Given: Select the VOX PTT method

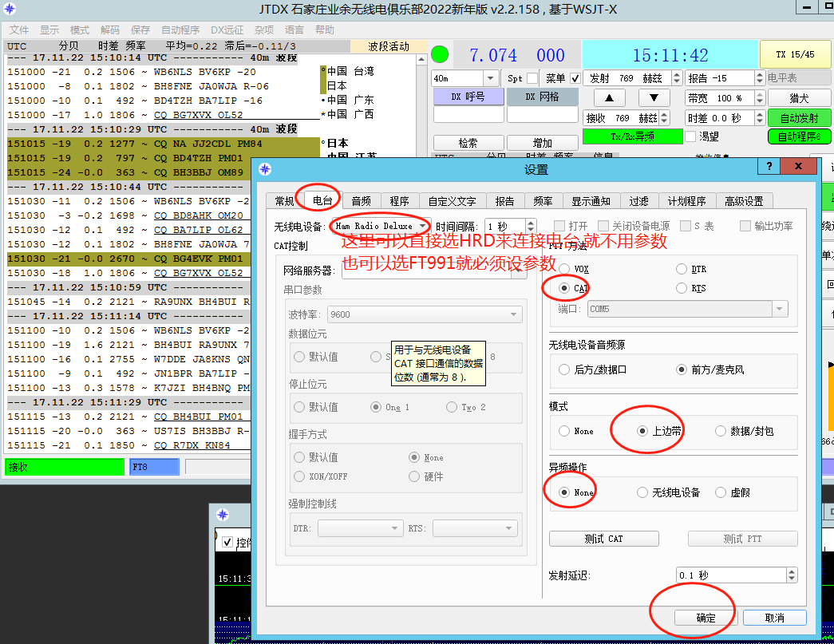Looking at the screenshot, I should click(564, 269).
